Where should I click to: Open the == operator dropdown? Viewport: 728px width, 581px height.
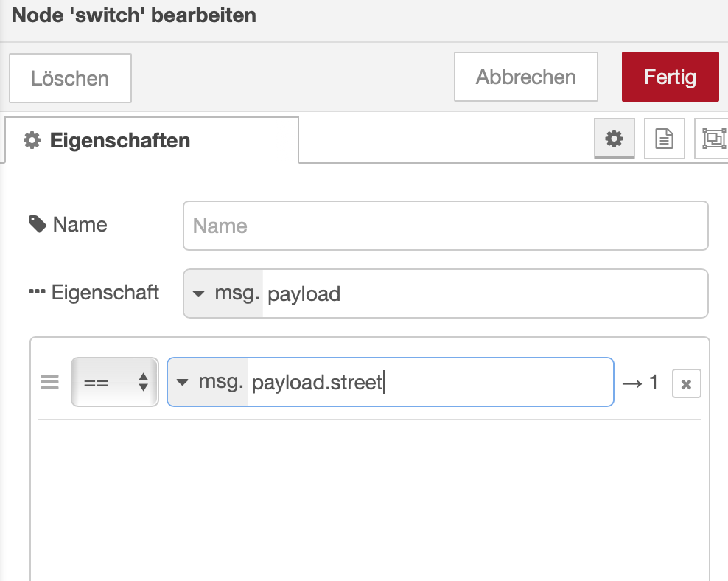click(115, 382)
